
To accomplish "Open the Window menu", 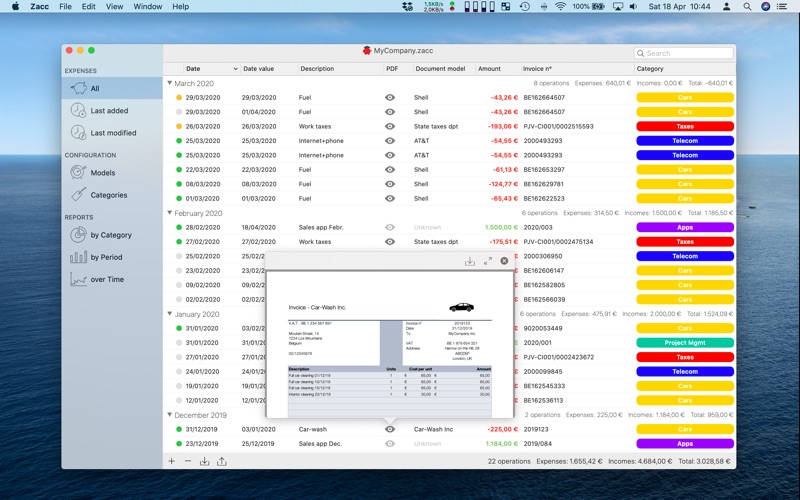I will point(147,7).
